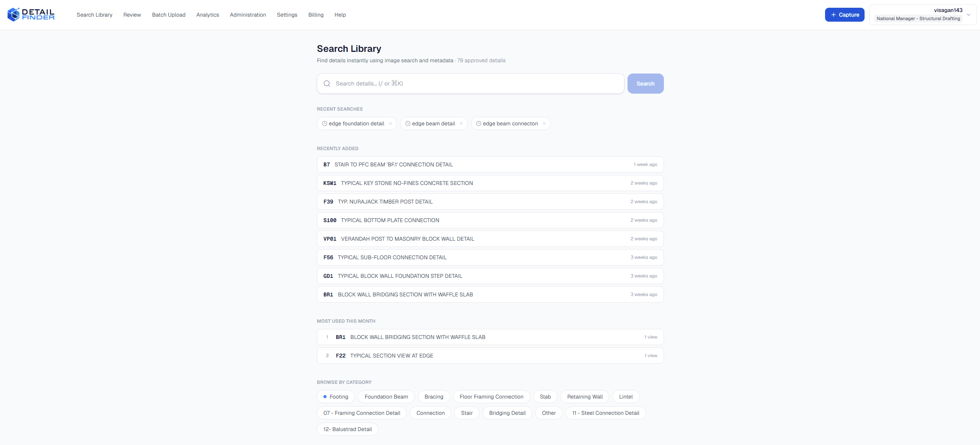
Task: Open GD1 Typical Block Wall Foundation Step Detail
Action: pos(490,276)
